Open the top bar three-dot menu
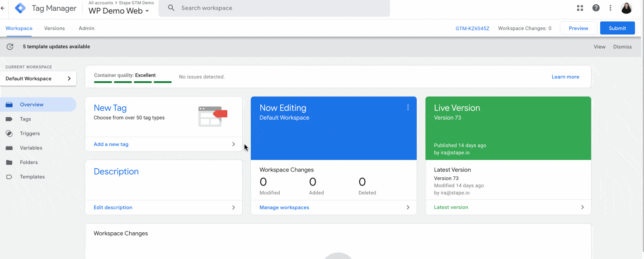Screen dimensions: 644x259 [611, 8]
